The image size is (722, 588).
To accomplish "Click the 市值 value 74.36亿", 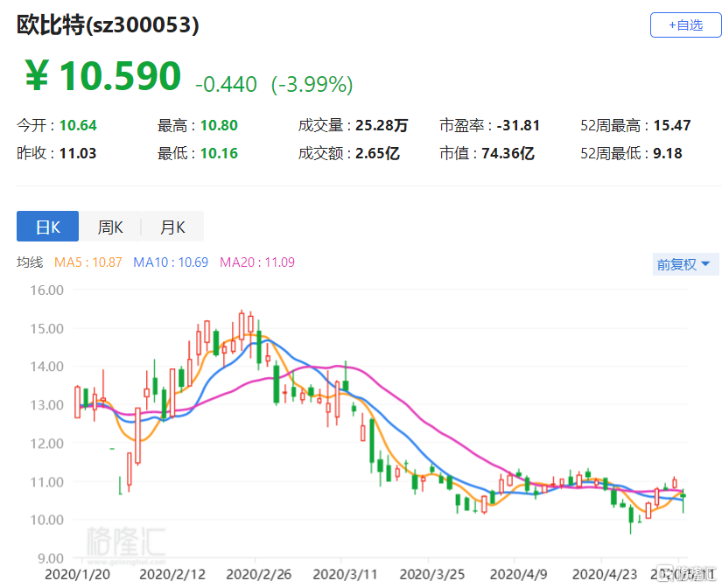I will (x=508, y=153).
